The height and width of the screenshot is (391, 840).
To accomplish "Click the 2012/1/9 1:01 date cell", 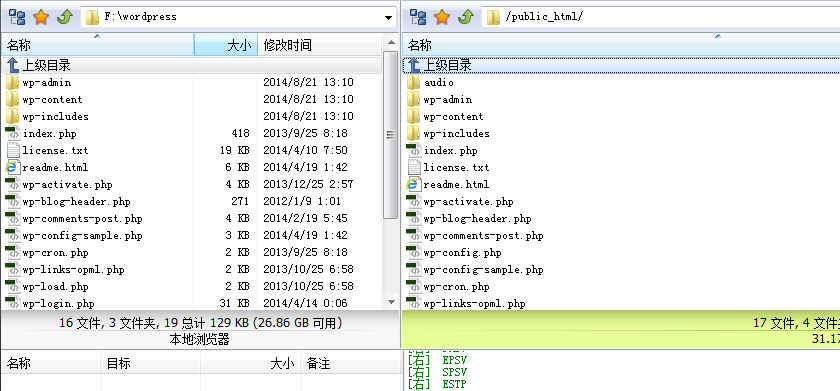I will (302, 202).
